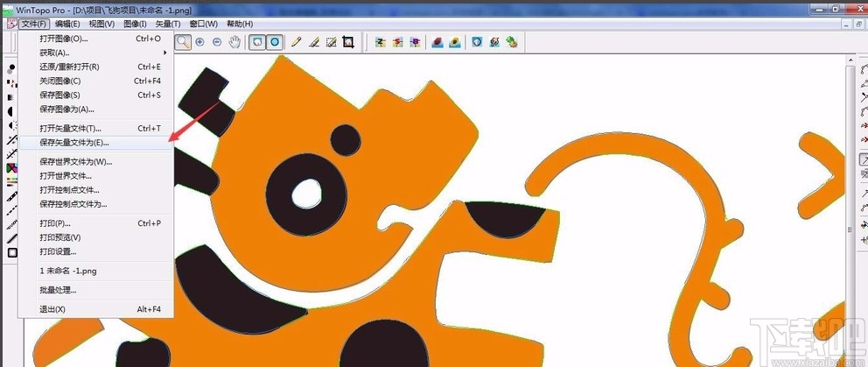Choose 退出(X) menu entry
The image size is (868, 367).
[95, 309]
